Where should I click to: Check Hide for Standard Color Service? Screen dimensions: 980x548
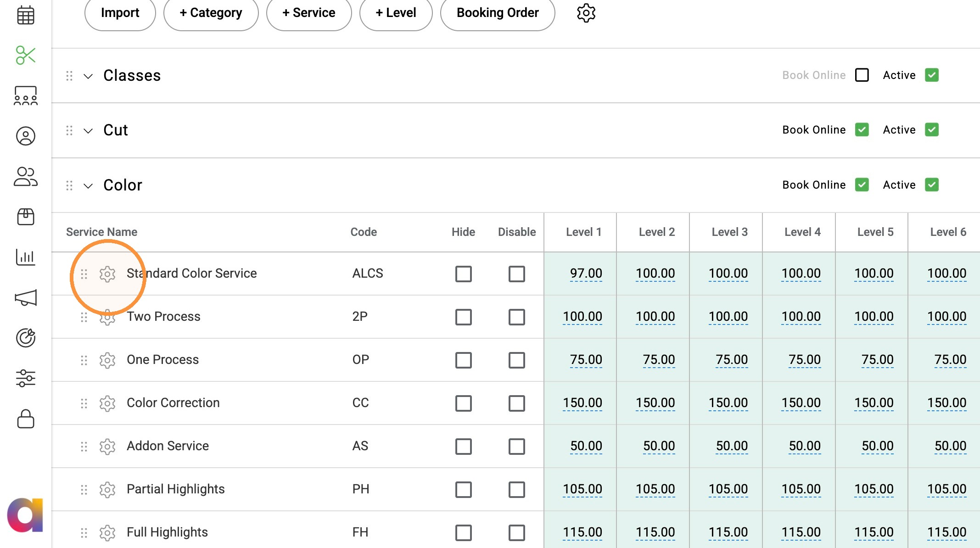coord(464,274)
